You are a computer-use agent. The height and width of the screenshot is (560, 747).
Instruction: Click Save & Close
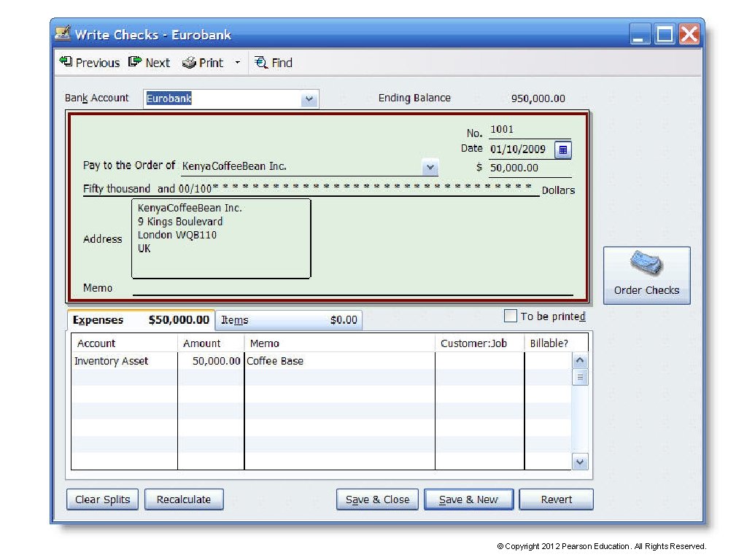click(377, 499)
